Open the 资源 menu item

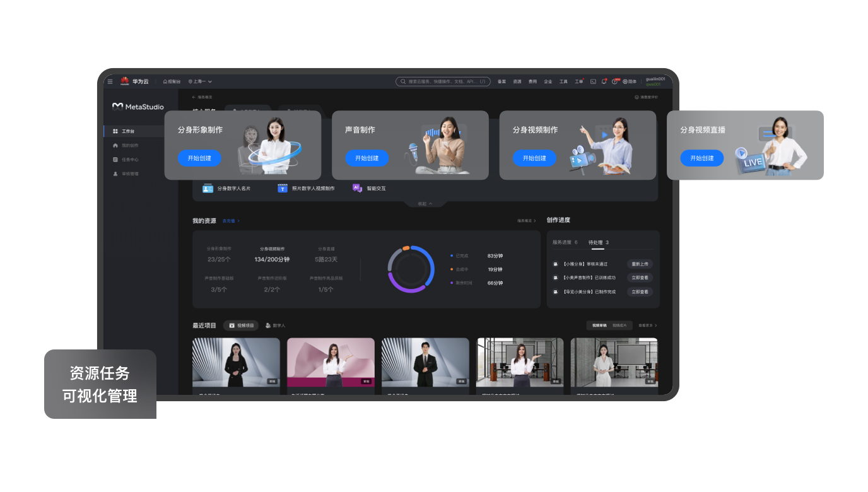[x=517, y=81]
